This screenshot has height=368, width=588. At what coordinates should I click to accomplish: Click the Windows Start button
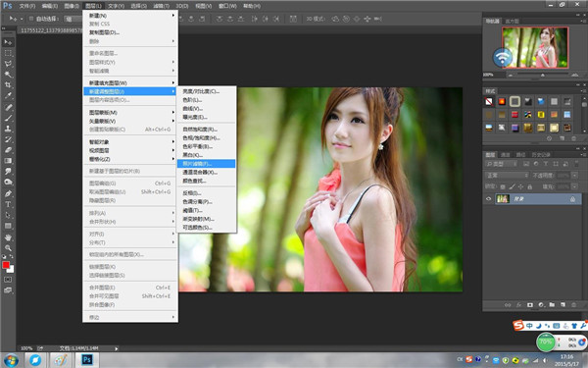(11, 360)
